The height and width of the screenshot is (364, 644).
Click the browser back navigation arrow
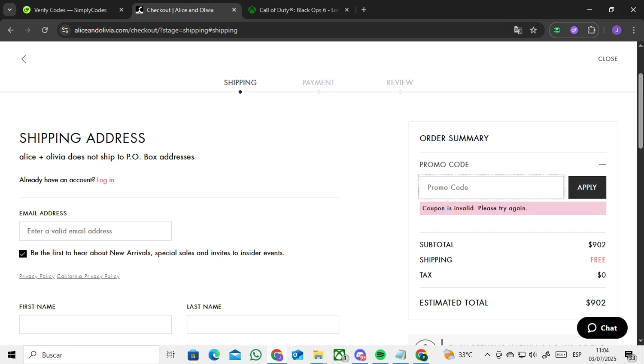pyautogui.click(x=11, y=30)
